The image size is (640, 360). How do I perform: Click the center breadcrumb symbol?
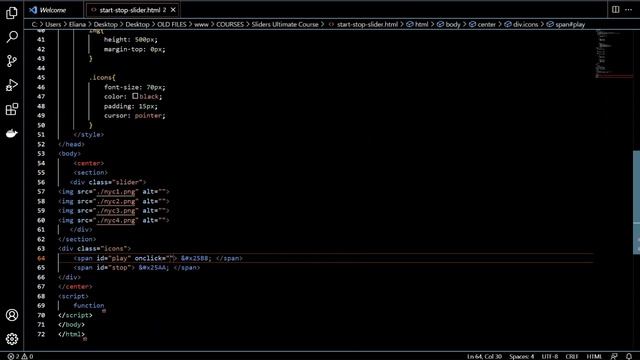[482, 24]
